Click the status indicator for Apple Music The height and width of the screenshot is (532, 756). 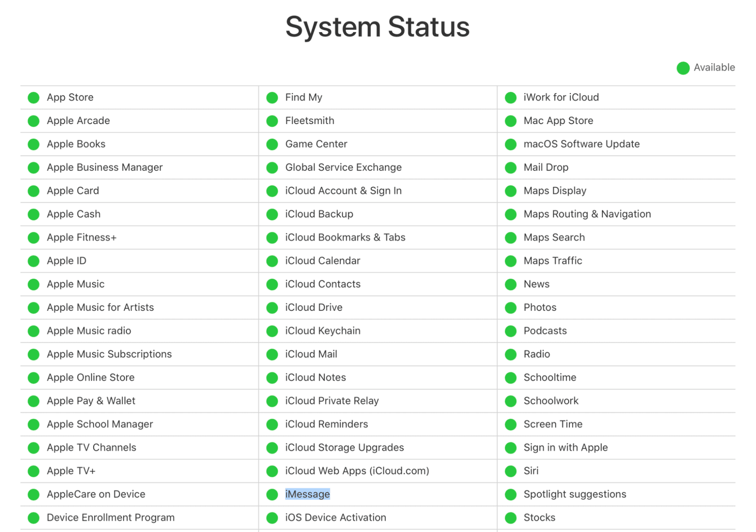[x=33, y=284]
